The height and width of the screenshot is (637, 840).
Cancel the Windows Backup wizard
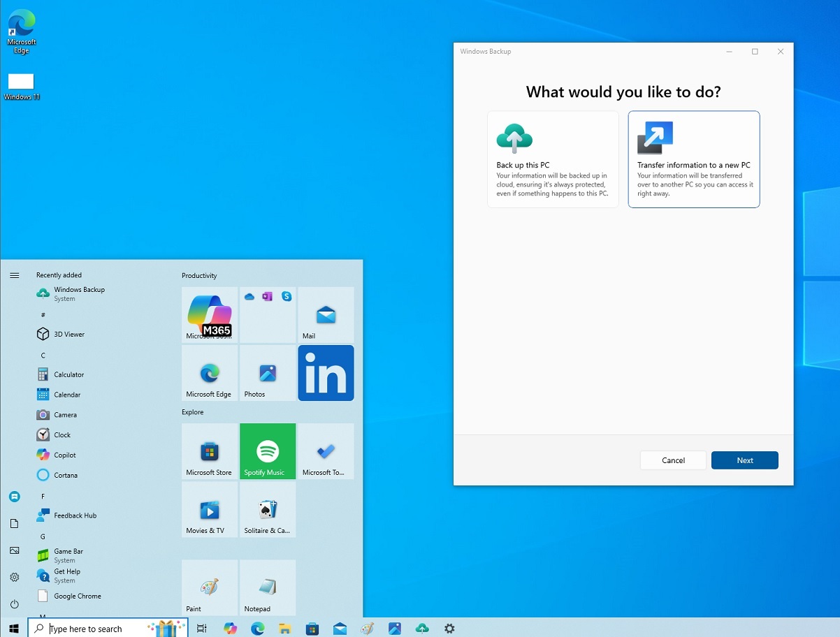673,460
